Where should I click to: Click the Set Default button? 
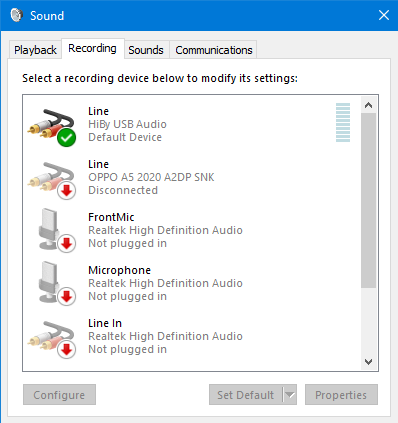246,395
